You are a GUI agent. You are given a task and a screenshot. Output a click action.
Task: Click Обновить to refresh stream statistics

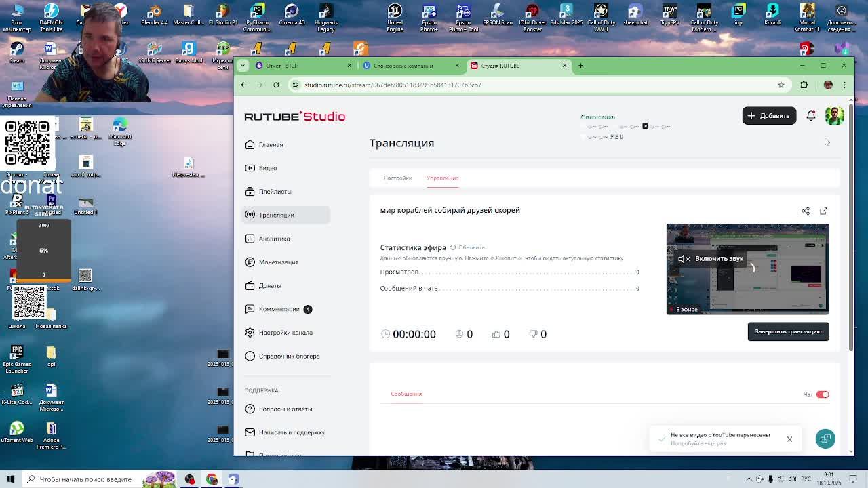[467, 247]
